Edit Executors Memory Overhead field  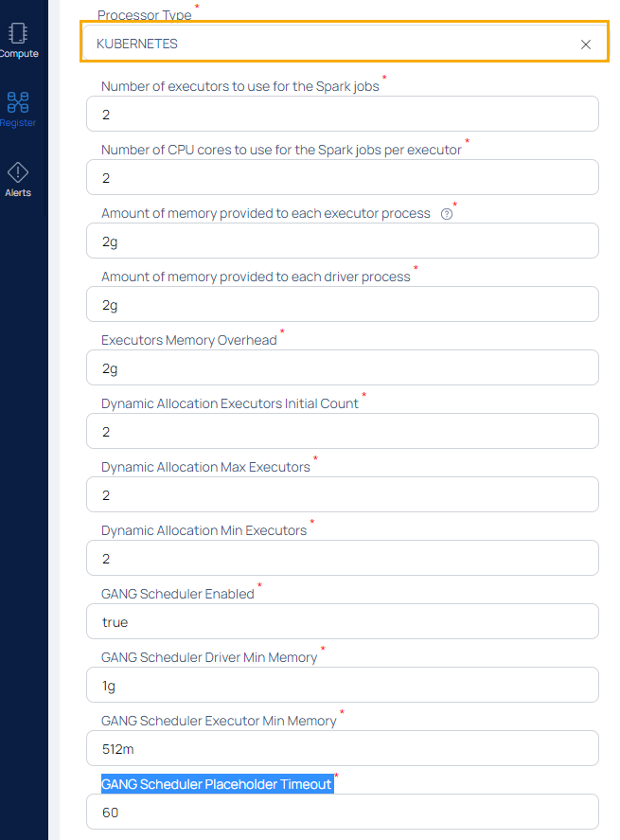343,367
